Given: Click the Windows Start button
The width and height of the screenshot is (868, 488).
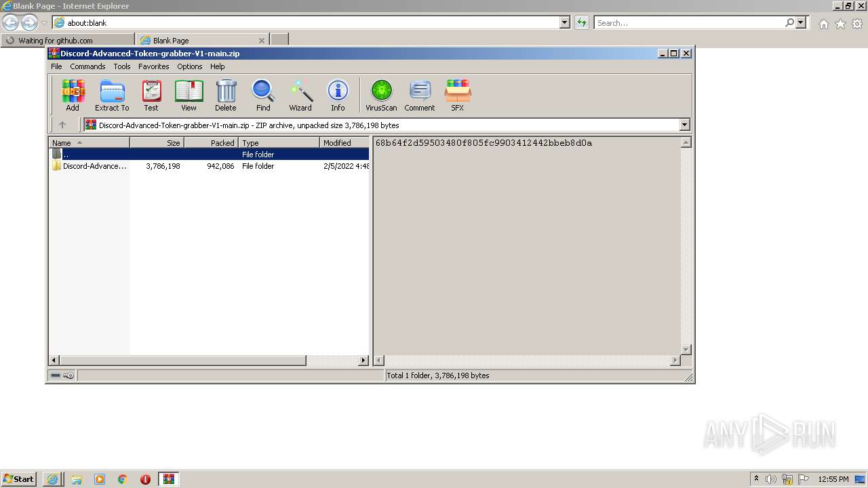Looking at the screenshot, I should click(19, 479).
